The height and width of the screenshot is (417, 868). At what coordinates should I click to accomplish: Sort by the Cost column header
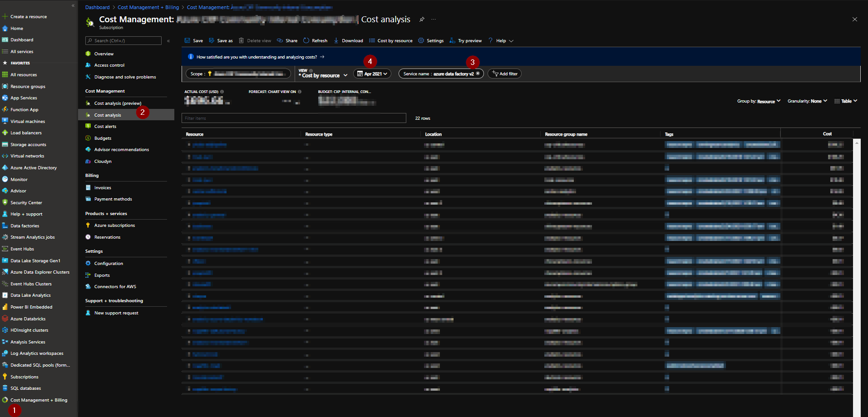point(827,134)
